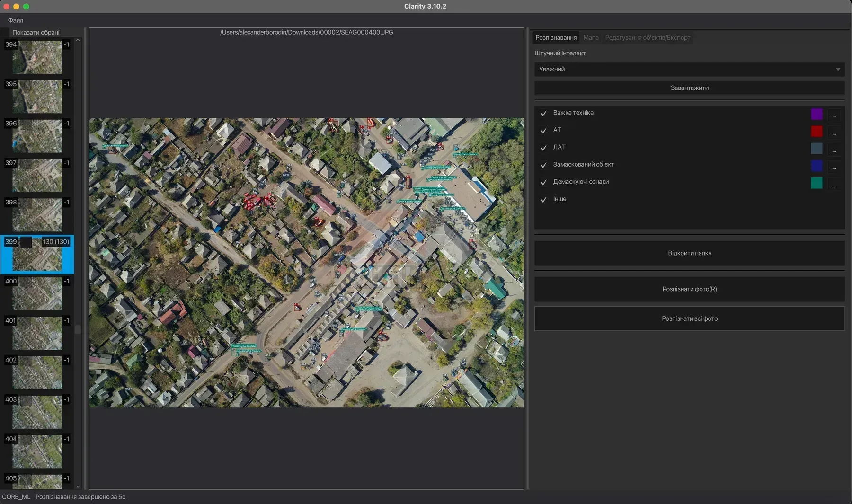Image resolution: width=852 pixels, height=504 pixels.
Task: Uncheck the Інше class checkbox
Action: [543, 199]
